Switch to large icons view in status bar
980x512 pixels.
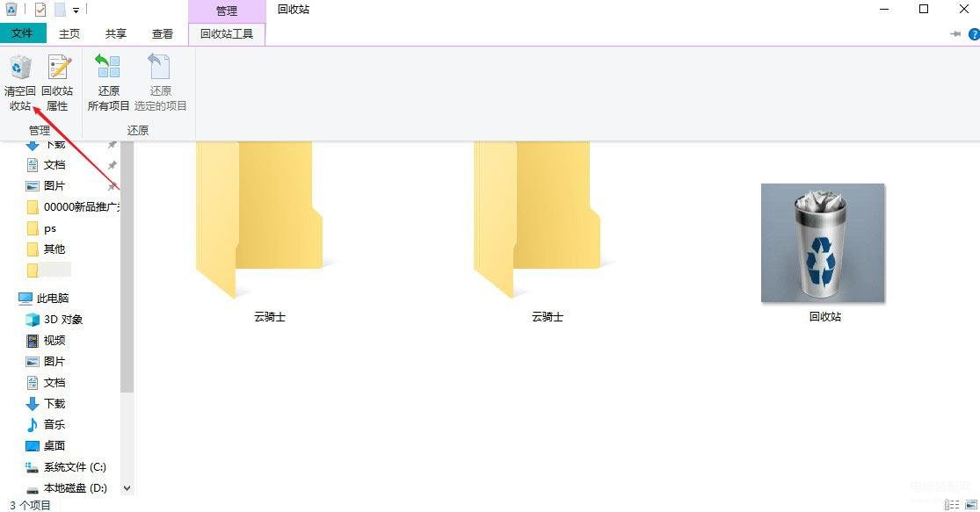coord(970,504)
